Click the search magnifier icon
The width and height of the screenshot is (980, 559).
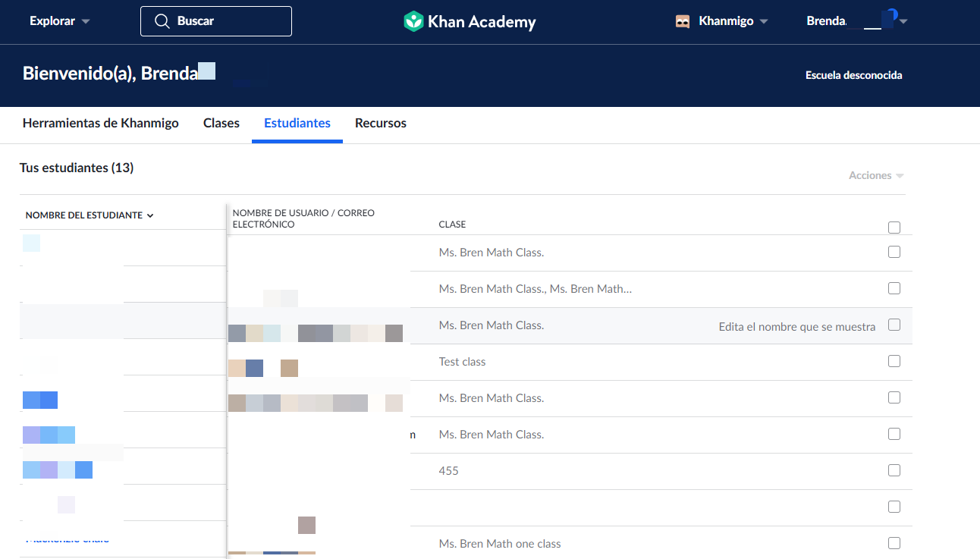click(162, 21)
